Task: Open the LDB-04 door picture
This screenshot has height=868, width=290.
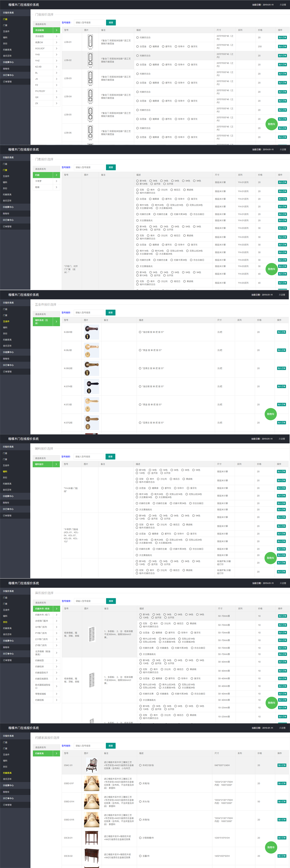Action: [x=90, y=96]
